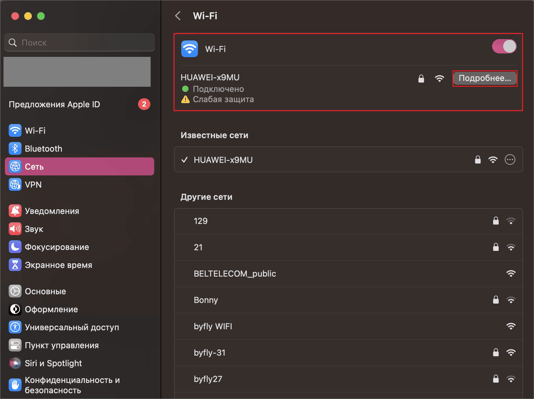Click Предложения Apple ID row
Screen dimensions: 534x399
pos(79,104)
